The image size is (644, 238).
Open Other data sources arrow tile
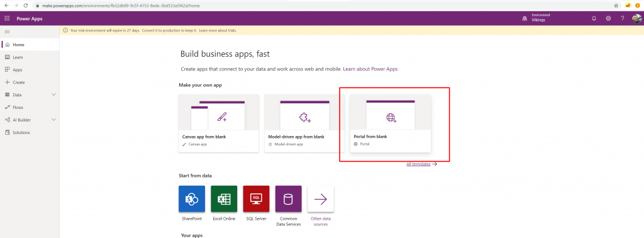point(321,199)
